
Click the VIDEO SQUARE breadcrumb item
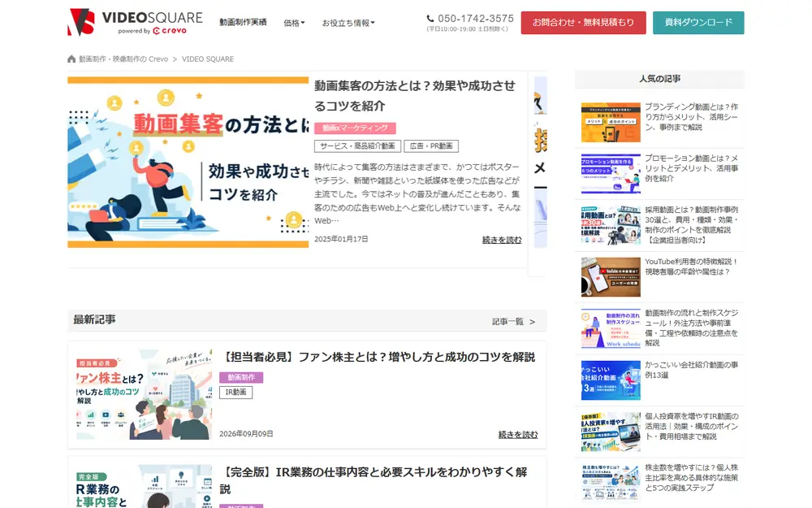click(208, 59)
